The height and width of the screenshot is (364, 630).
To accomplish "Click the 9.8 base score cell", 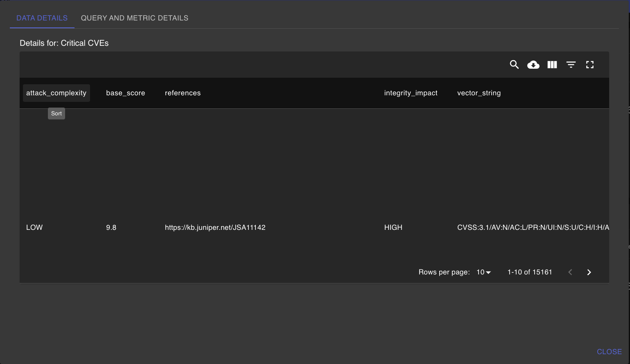I will click(x=111, y=227).
